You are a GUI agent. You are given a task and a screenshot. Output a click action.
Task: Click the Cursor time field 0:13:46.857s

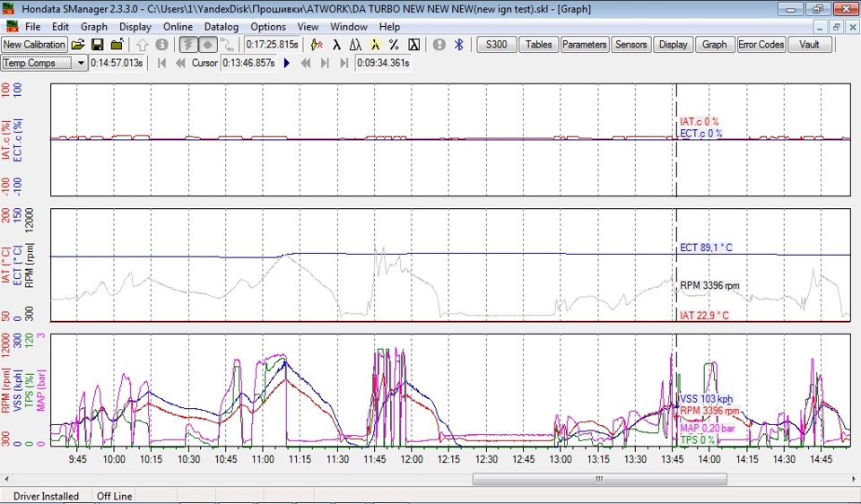(248, 63)
